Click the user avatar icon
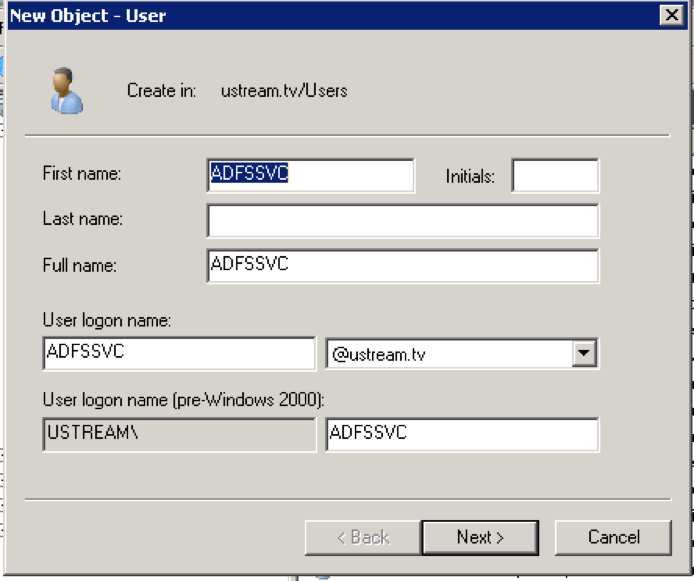Screen dimensions: 694x581 [66, 91]
